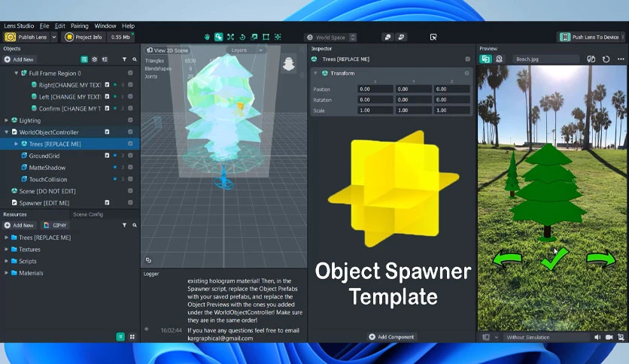This screenshot has width=629, height=364.
Task: Search resources with Resources magnifier icon
Action: [x=135, y=226]
